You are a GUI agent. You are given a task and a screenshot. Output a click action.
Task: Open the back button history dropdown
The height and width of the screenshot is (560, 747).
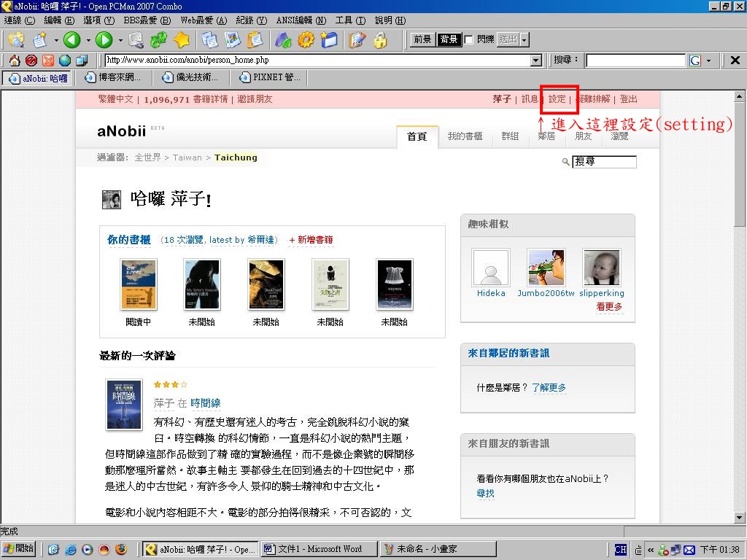coord(88,40)
